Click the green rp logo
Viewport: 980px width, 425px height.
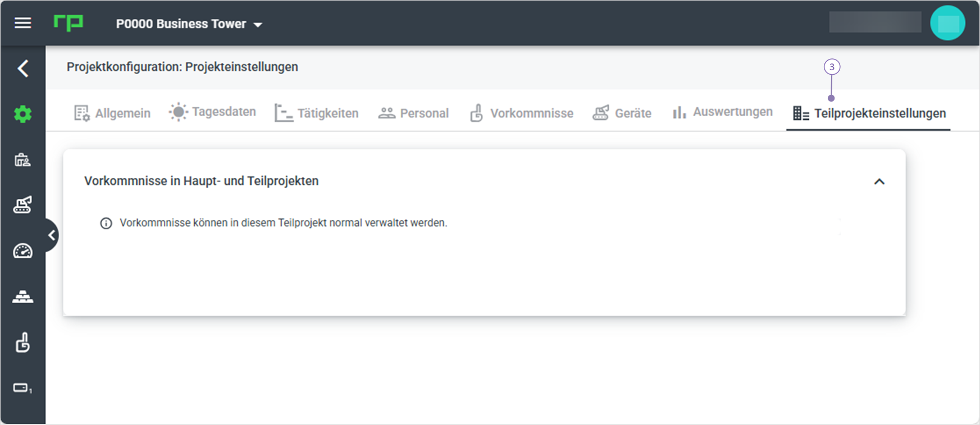click(69, 23)
